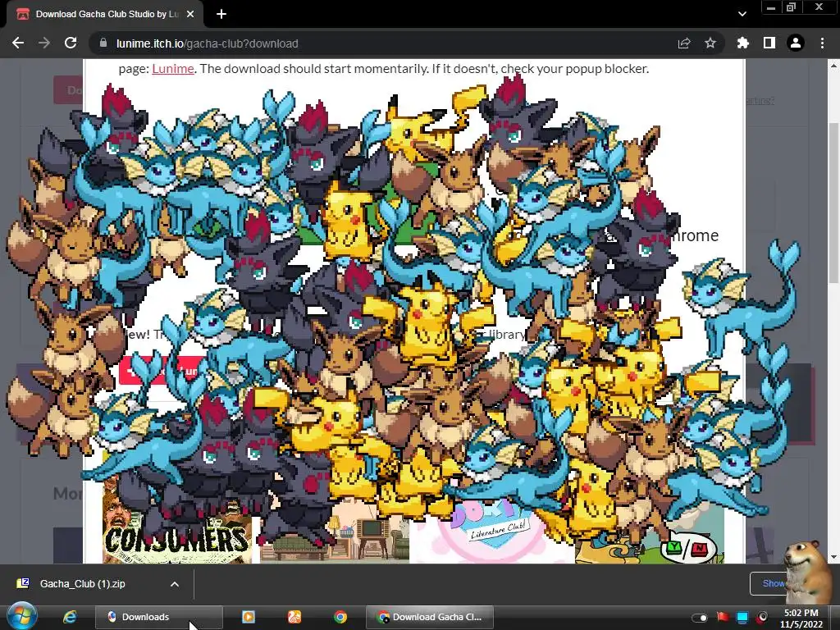This screenshot has height=630, width=840.
Task: Launch Internet Explorer from taskbar
Action: [70, 617]
